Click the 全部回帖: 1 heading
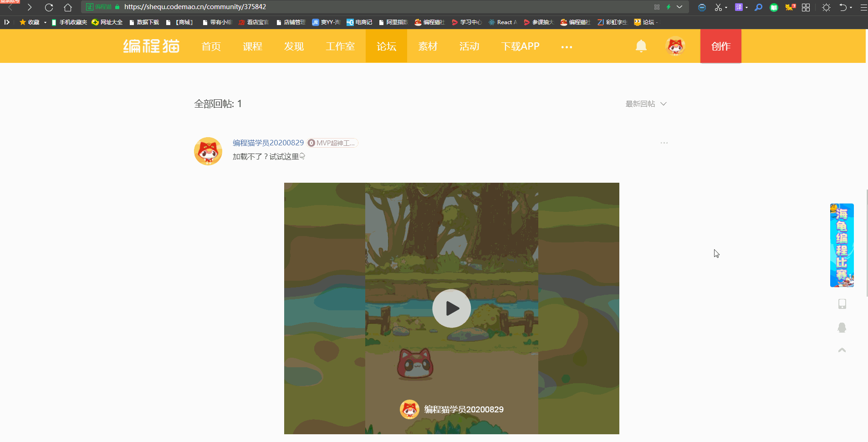This screenshot has height=442, width=868. click(218, 104)
